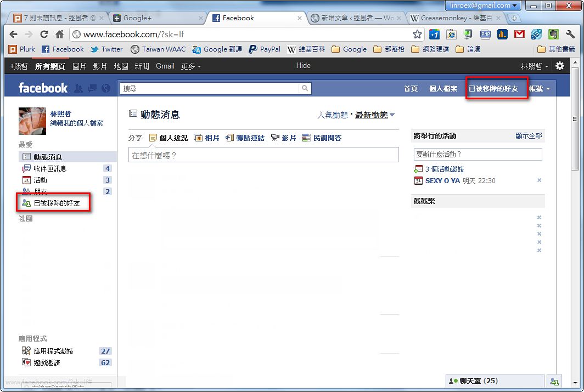The image size is (584, 392).
Task: Choose 相片 in the share options
Action: coord(207,138)
